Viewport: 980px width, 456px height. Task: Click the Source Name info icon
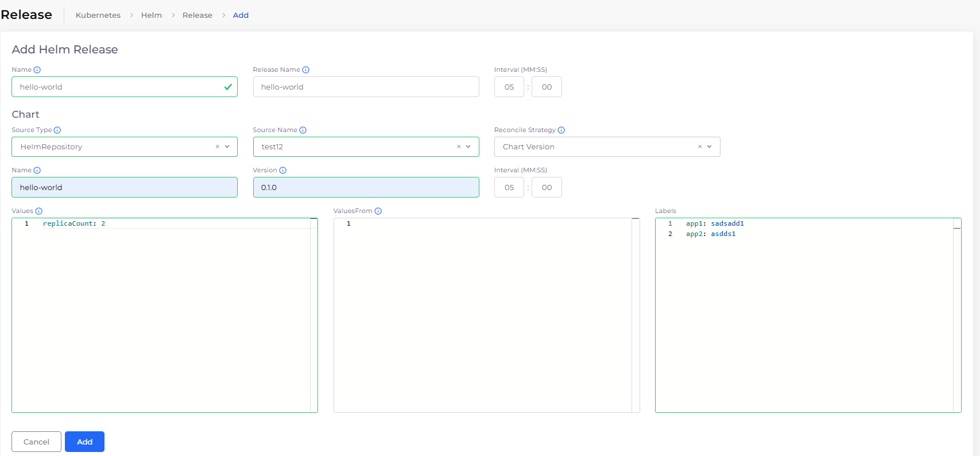[303, 130]
